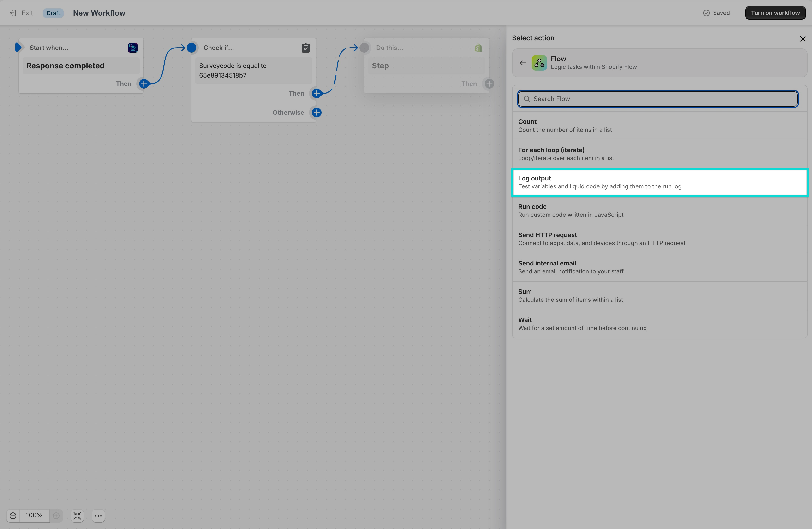
Task: Select the Step placeholder action
Action: click(x=426, y=66)
